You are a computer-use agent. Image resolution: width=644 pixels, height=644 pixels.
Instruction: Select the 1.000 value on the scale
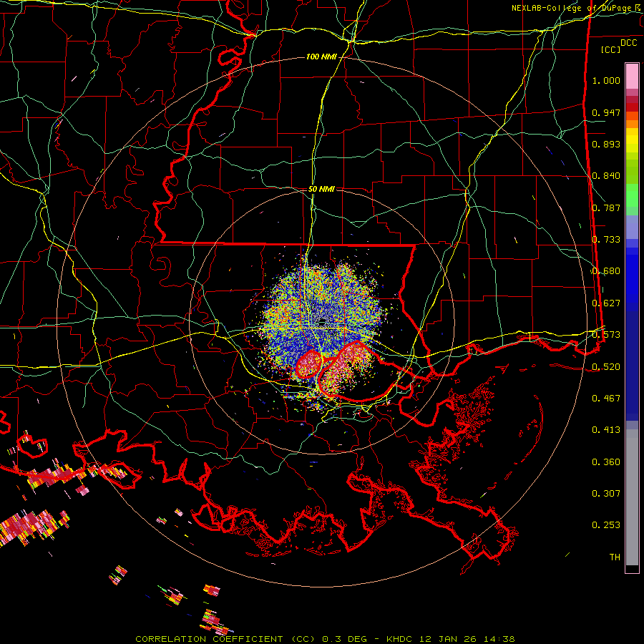pos(606,80)
